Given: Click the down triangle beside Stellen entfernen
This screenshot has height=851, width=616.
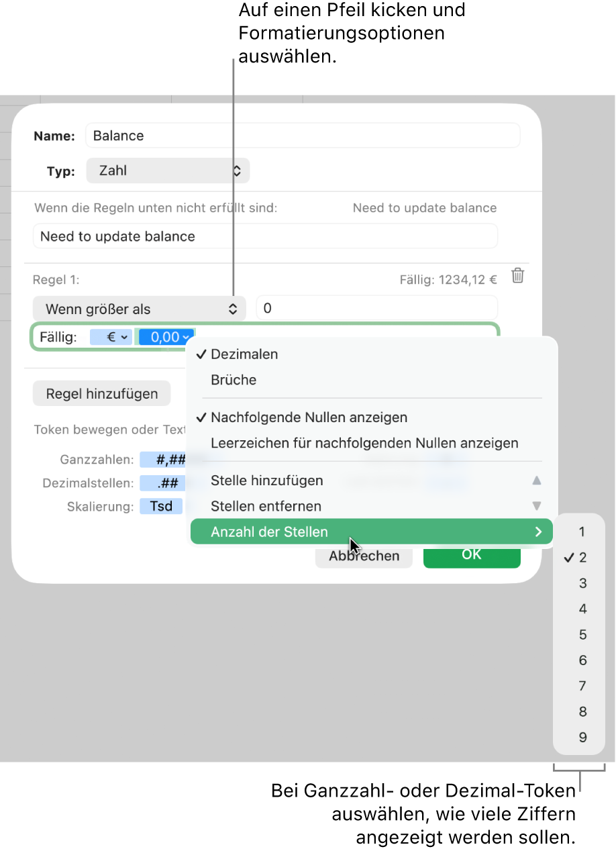Looking at the screenshot, I should pos(536,506).
